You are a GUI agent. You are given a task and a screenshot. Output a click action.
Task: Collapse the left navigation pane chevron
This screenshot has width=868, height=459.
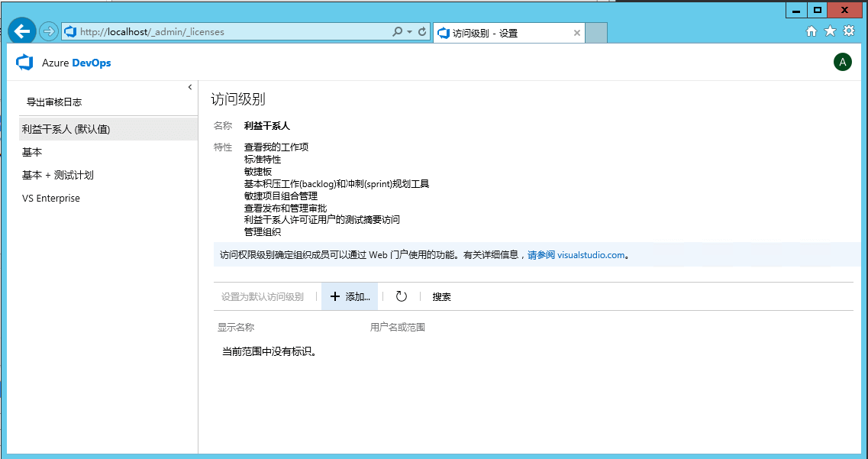pos(190,87)
